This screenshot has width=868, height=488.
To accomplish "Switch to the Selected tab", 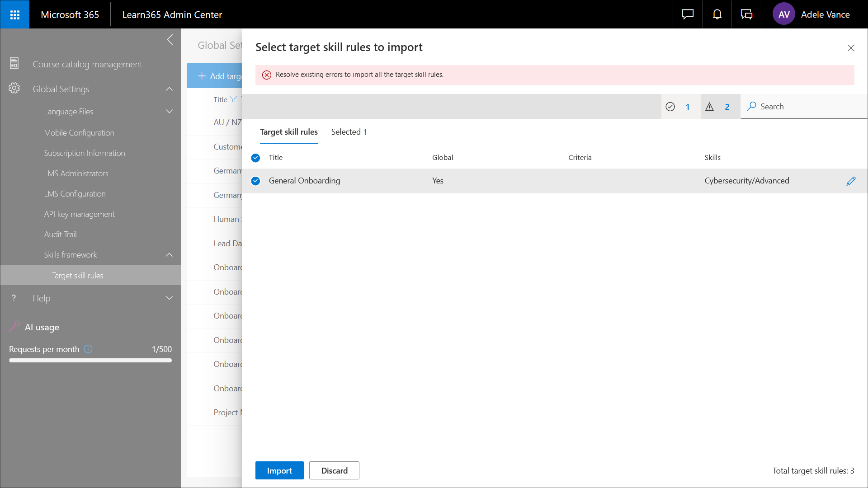I will [x=349, y=132].
